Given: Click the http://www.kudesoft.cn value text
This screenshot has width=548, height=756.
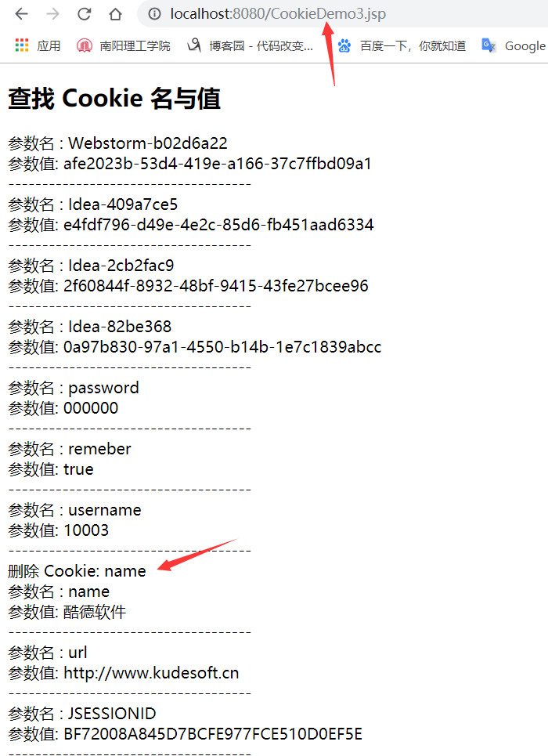Looking at the screenshot, I should [x=151, y=673].
